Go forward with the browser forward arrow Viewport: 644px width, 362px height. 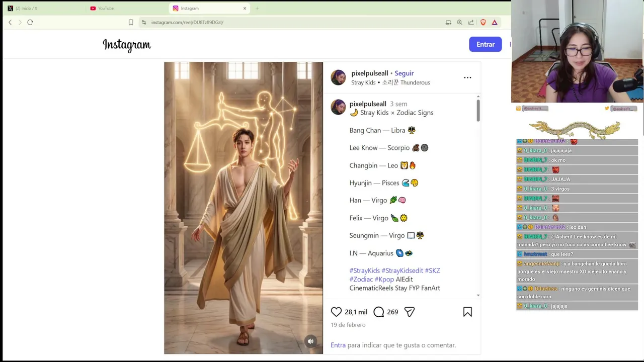click(x=20, y=22)
